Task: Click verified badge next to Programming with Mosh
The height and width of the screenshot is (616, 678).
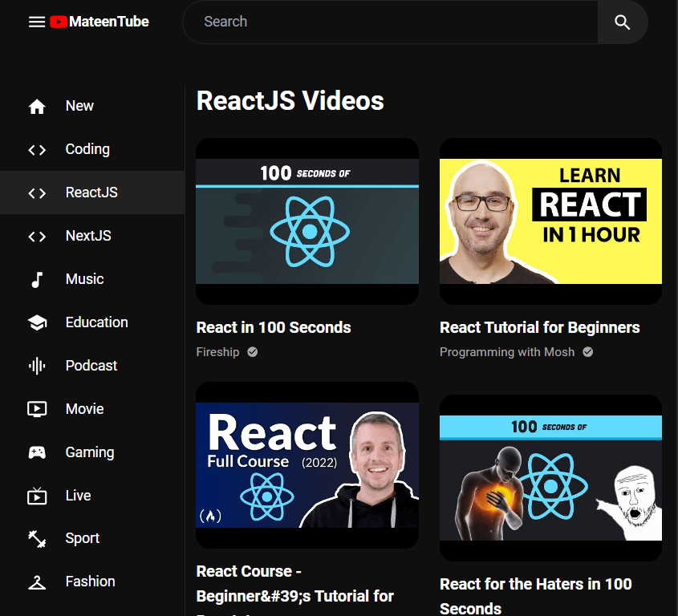Action: tap(587, 352)
